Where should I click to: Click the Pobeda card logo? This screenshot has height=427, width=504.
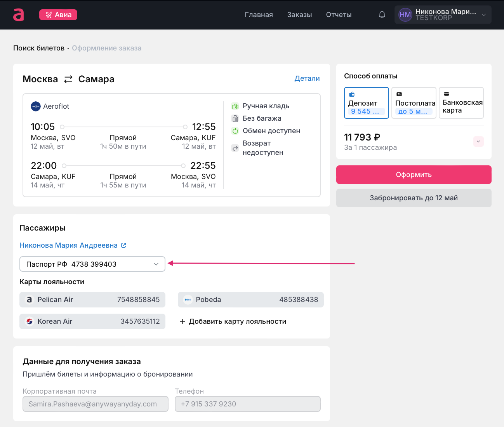click(x=188, y=300)
